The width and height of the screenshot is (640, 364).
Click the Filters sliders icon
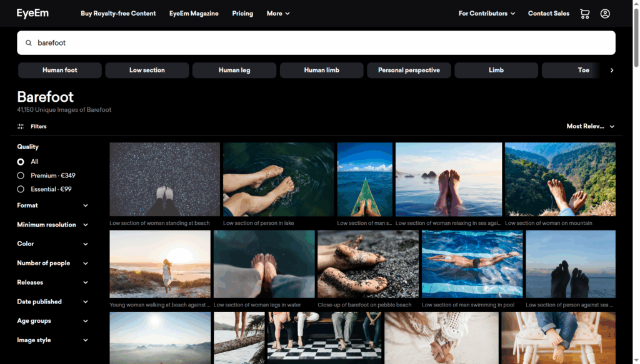tap(21, 126)
